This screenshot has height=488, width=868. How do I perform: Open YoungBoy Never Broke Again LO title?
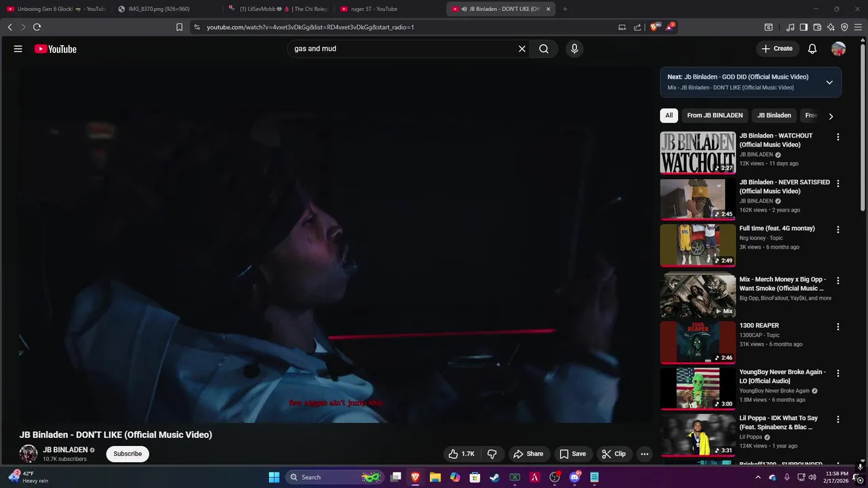pyautogui.click(x=783, y=376)
